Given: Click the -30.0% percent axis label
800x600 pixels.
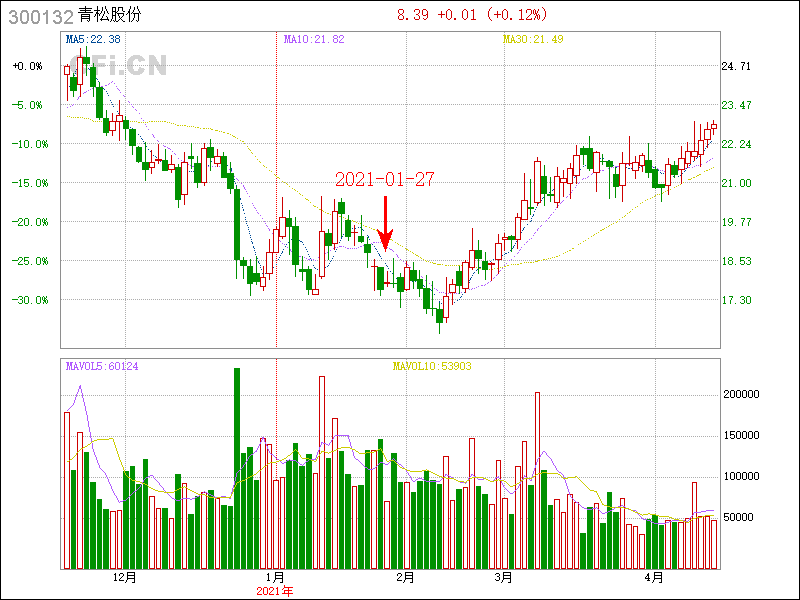Looking at the screenshot, I should 27,300.
